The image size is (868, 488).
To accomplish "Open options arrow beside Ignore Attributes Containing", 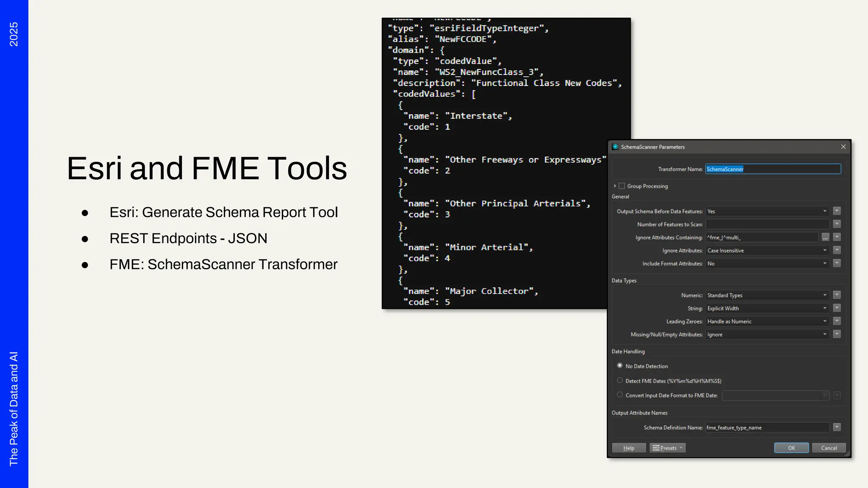I will (837, 237).
